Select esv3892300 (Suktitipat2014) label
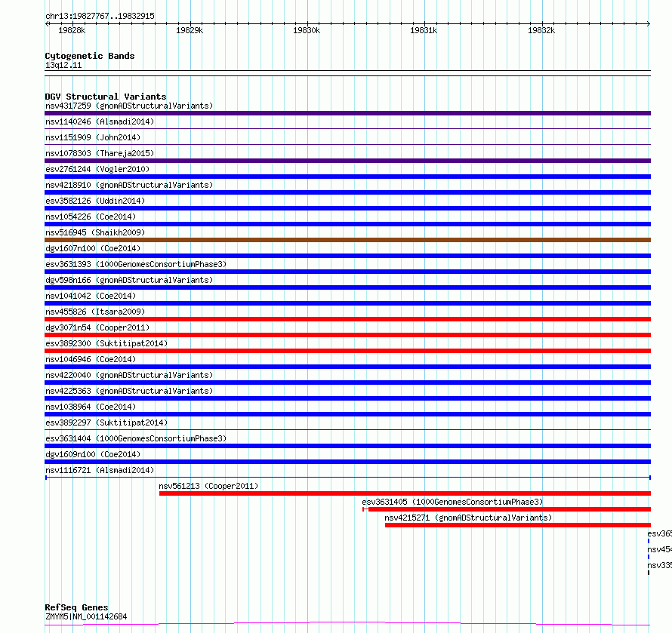Screen dimensions: 672x633 click(x=106, y=343)
